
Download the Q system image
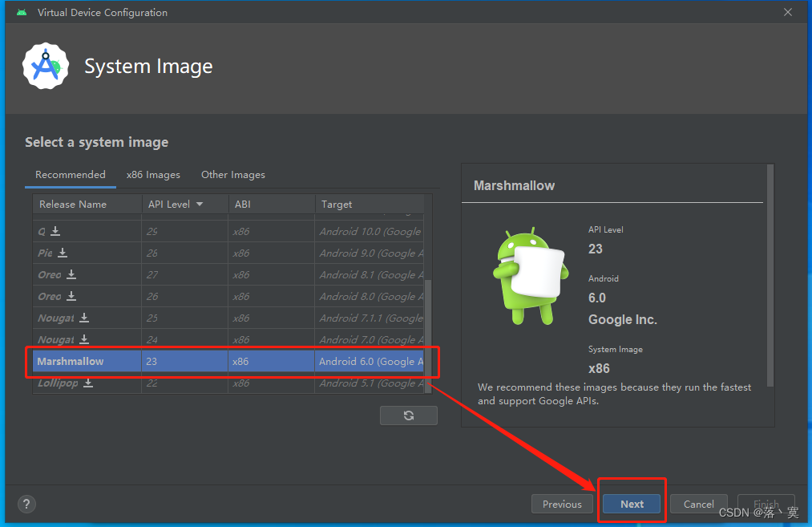(55, 231)
